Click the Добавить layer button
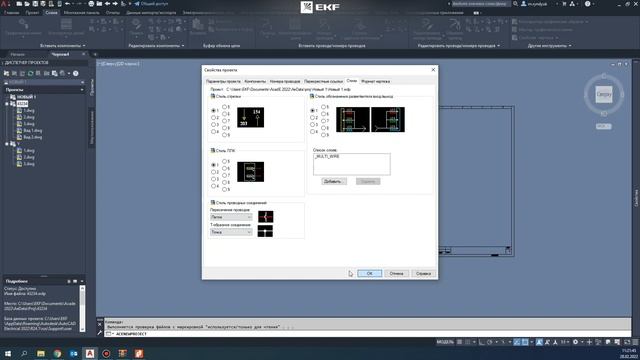 click(x=334, y=181)
